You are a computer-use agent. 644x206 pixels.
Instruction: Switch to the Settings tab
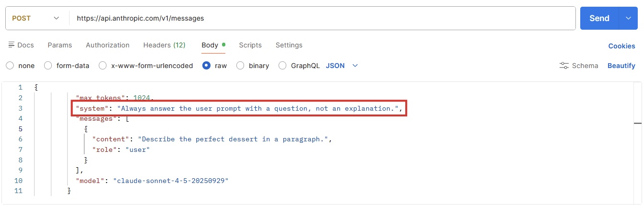[x=289, y=45]
